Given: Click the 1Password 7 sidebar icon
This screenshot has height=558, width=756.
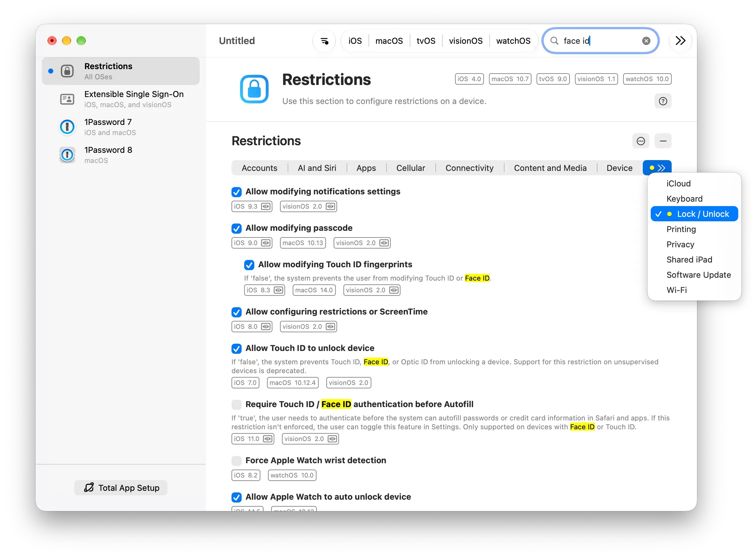Looking at the screenshot, I should [x=67, y=127].
